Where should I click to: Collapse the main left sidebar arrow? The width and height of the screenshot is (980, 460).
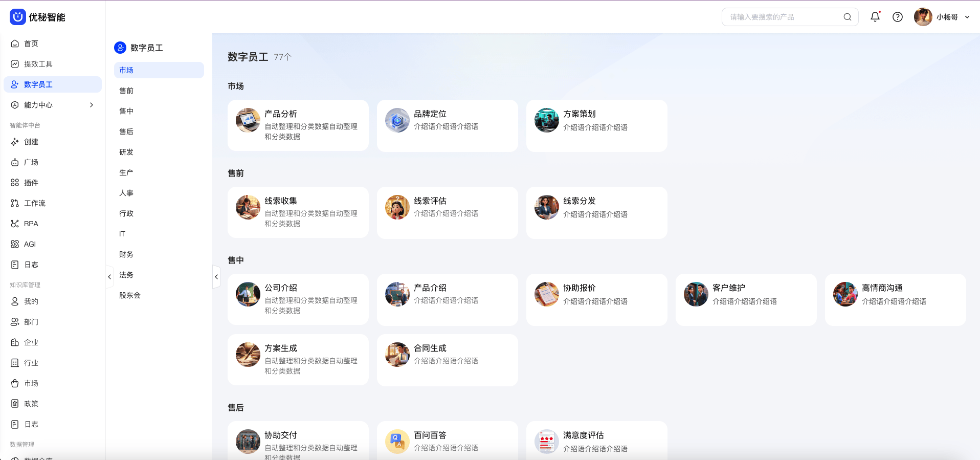[x=109, y=277]
